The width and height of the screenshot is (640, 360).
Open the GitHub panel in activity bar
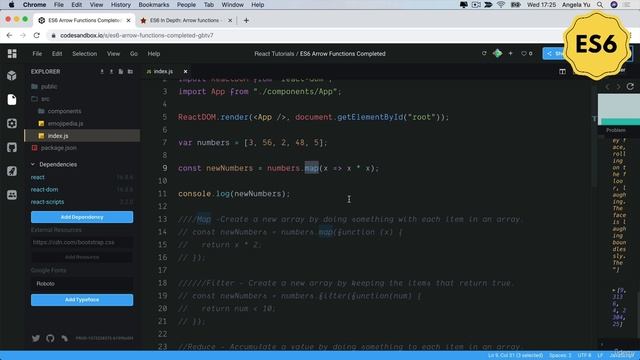click(12, 147)
